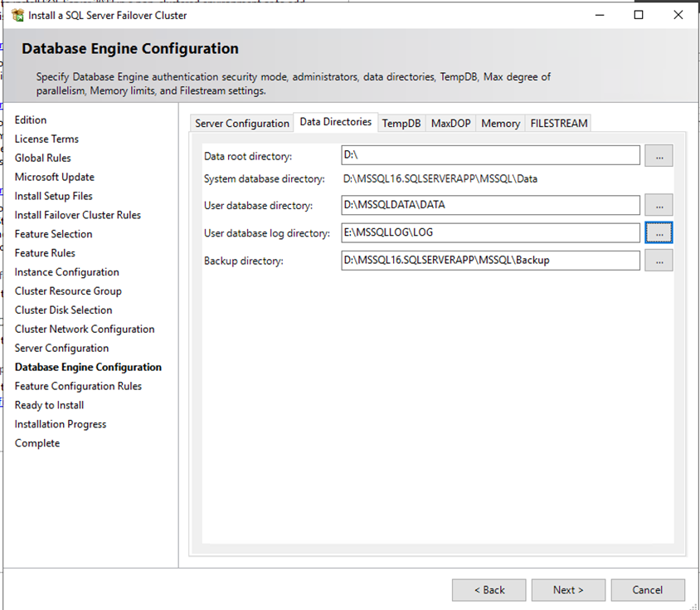Select the MaxDOP tab

450,124
